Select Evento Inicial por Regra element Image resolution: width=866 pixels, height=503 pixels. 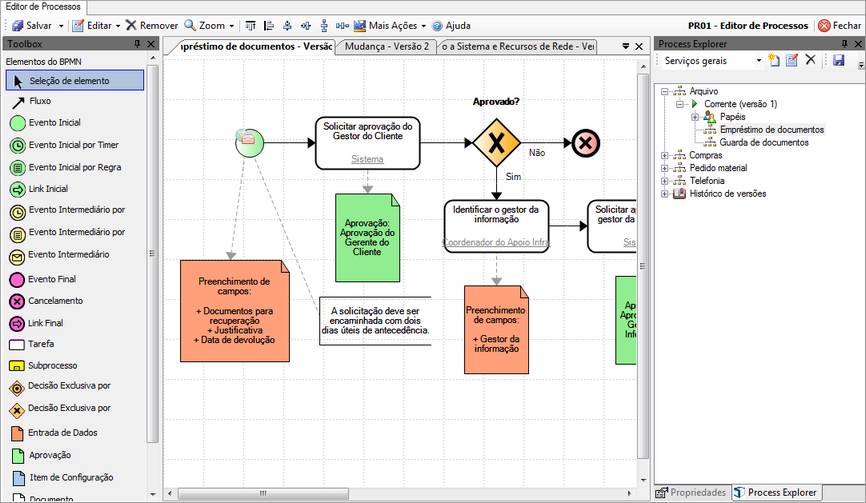coord(65,167)
